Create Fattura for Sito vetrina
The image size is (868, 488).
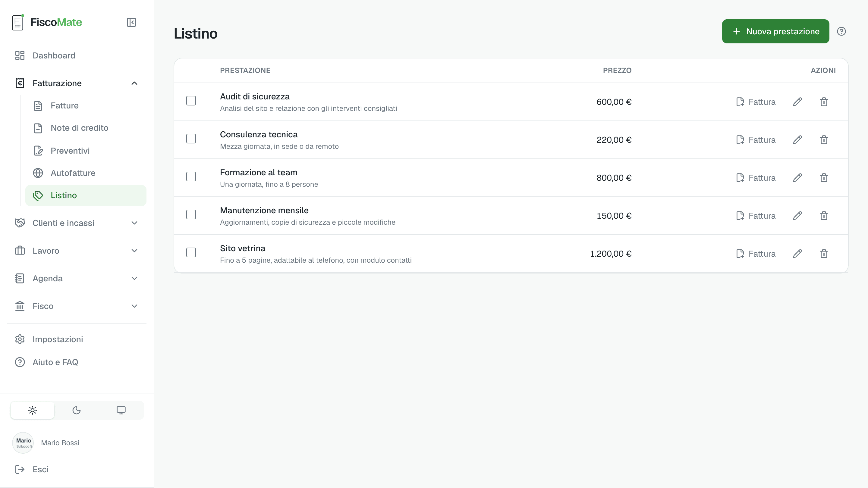tap(756, 254)
